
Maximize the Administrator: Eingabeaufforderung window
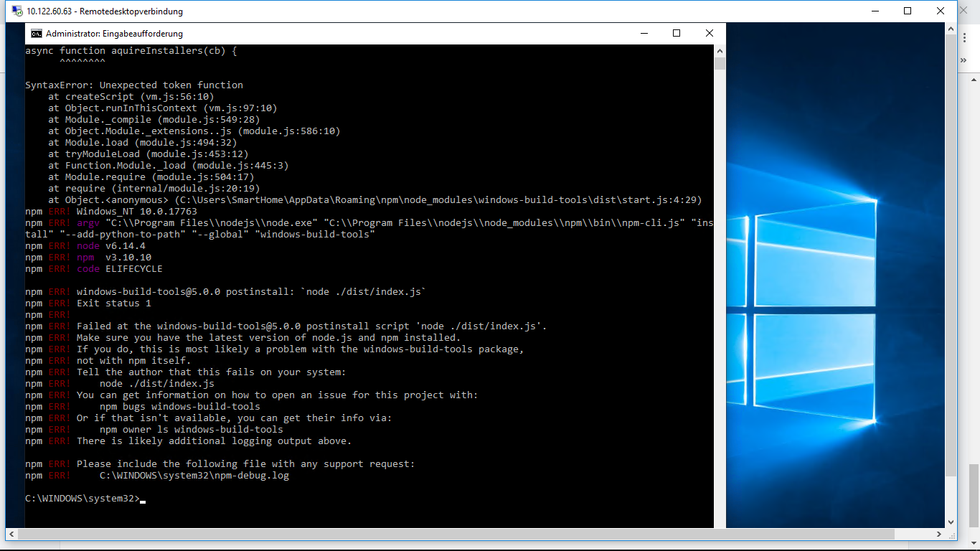coord(676,33)
